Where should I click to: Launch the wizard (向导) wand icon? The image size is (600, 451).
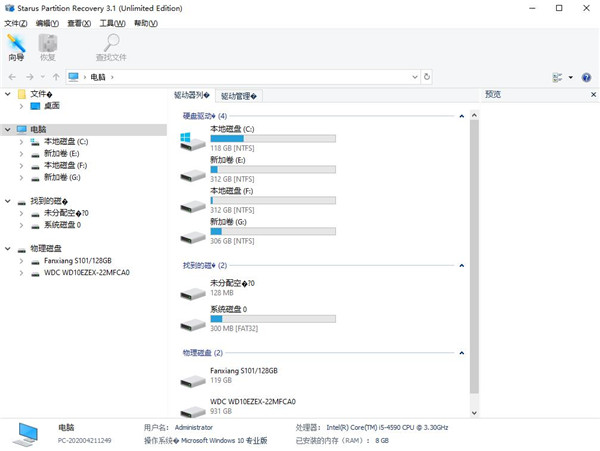coord(16,43)
